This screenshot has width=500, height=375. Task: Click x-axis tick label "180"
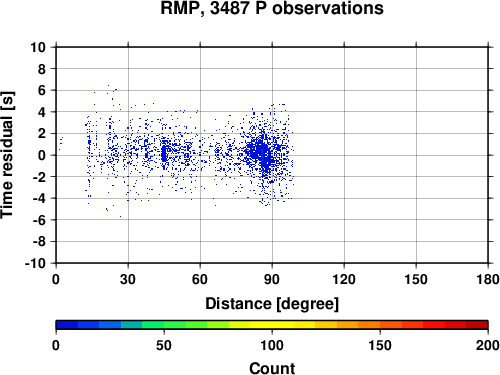(488, 279)
